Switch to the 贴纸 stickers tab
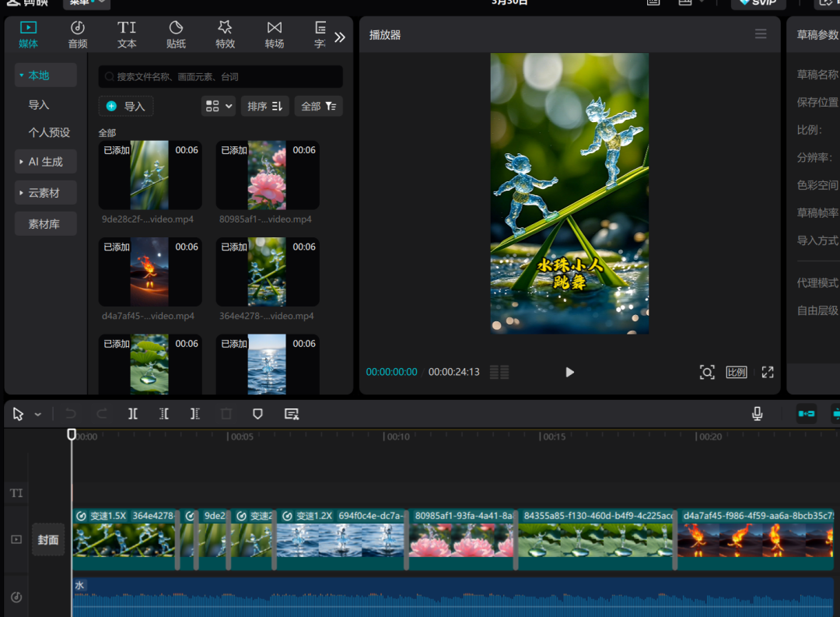Viewport: 840px width, 617px height. point(176,35)
